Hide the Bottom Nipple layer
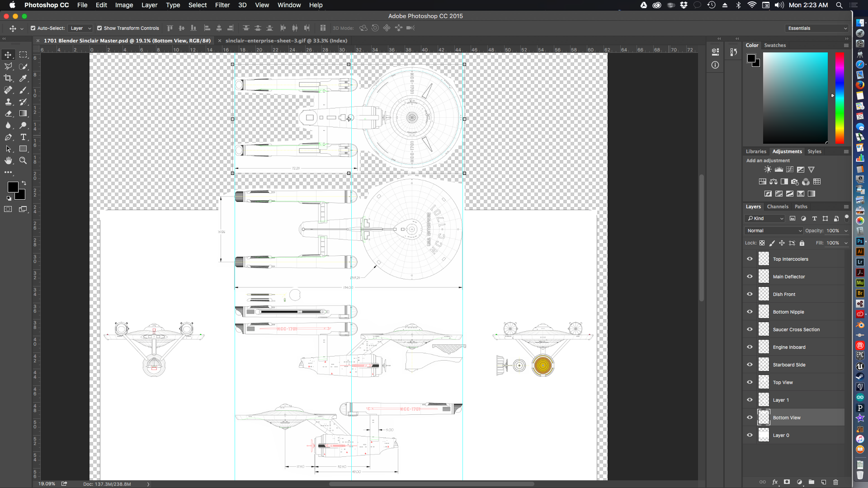 pos(750,312)
